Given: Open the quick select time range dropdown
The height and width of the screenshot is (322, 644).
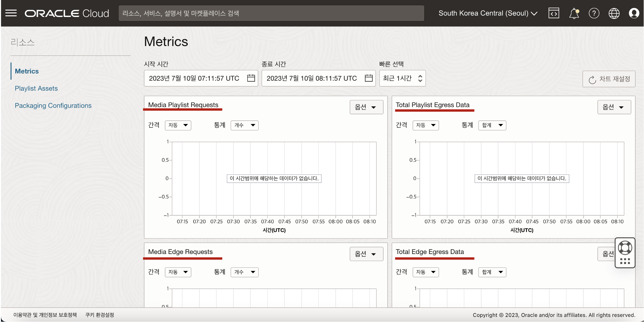Looking at the screenshot, I should click(402, 78).
